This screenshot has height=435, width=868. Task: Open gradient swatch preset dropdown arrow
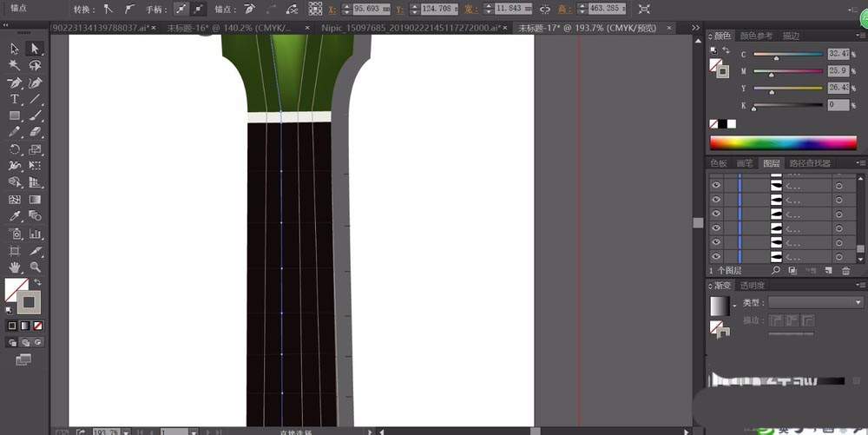(734, 306)
